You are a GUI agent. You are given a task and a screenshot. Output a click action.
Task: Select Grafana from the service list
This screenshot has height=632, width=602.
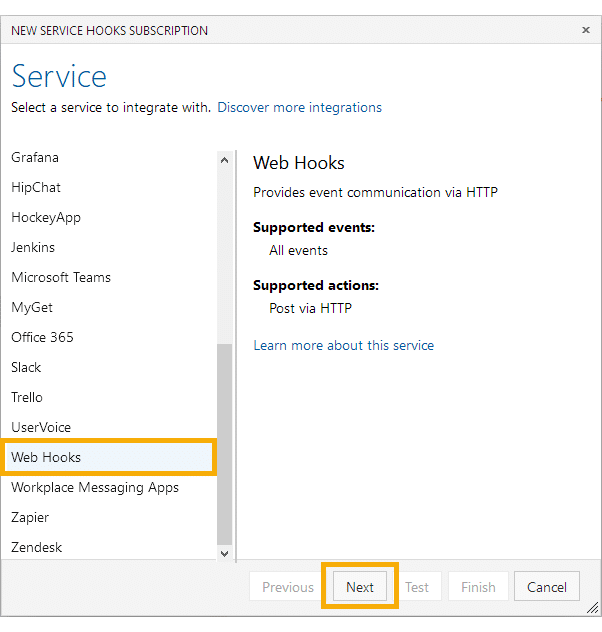[108, 157]
